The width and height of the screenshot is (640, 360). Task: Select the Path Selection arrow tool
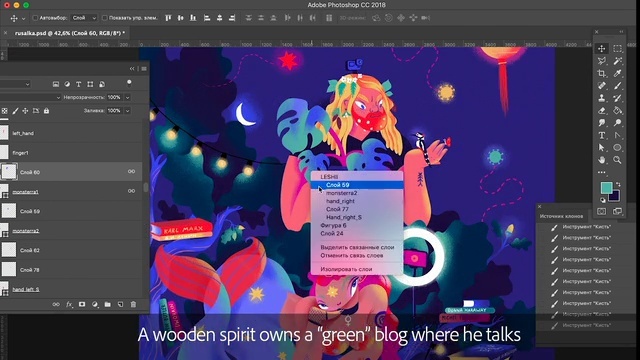[602, 147]
